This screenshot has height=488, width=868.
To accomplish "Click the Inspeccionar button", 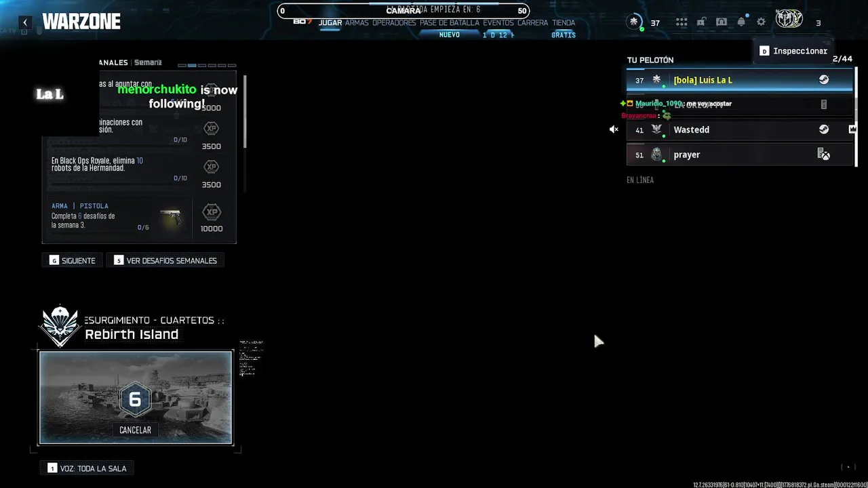I will [793, 51].
